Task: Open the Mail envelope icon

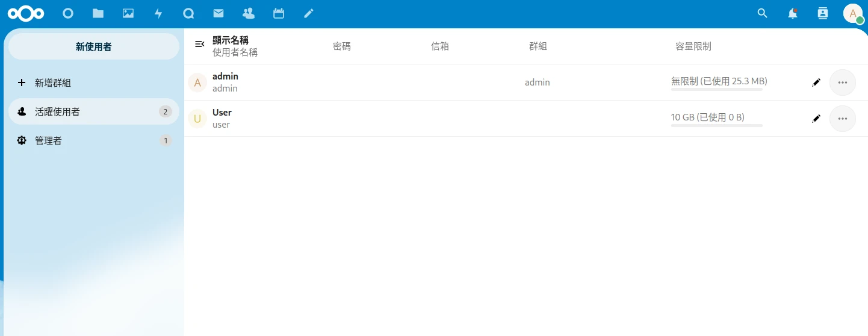Action: 219,13
